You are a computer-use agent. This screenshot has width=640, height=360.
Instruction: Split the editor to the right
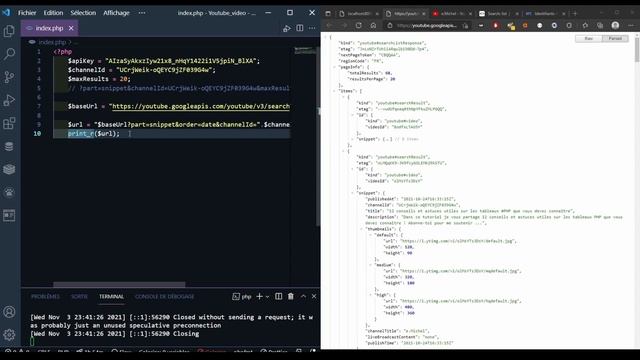click(x=300, y=28)
